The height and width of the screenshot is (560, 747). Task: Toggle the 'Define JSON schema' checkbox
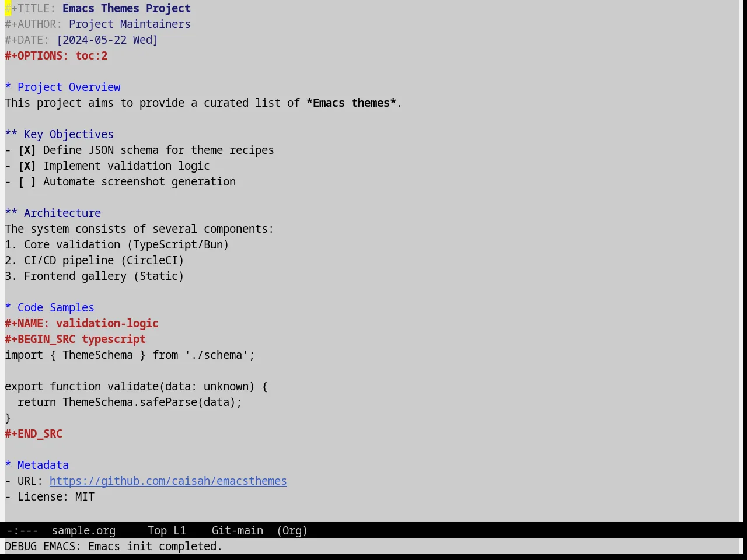(x=27, y=150)
